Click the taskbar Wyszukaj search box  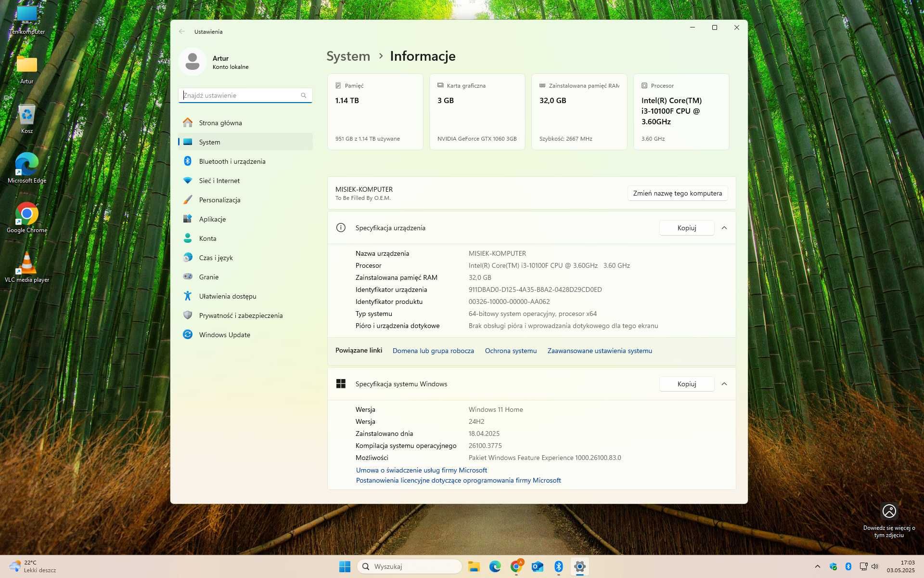click(x=410, y=566)
